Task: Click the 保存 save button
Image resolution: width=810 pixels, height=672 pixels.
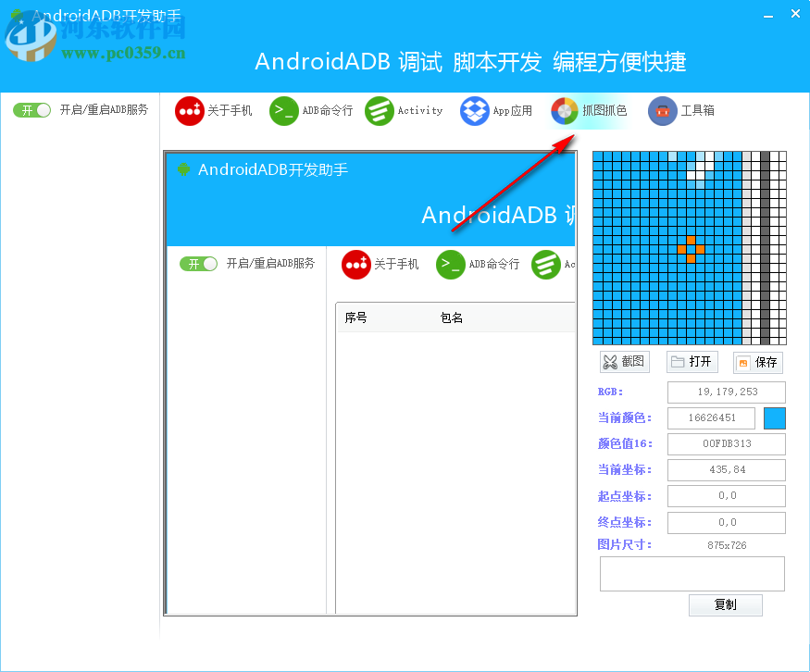Action: point(757,362)
